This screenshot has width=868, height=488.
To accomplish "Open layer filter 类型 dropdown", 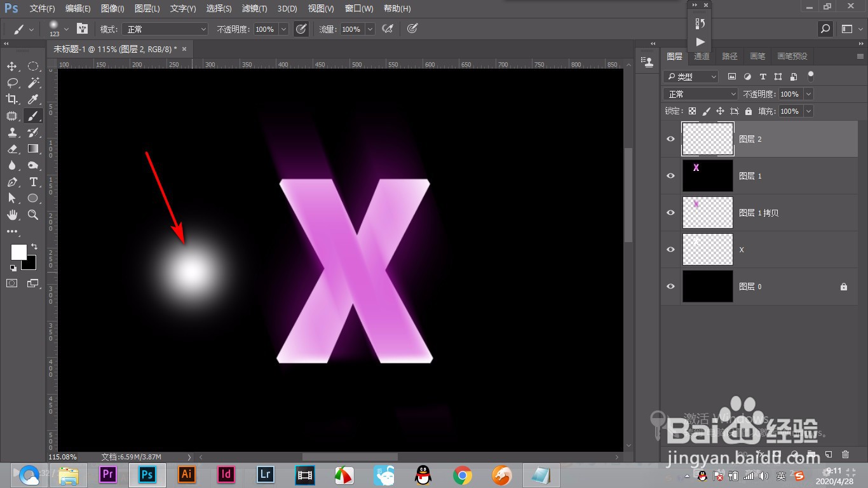I will [691, 76].
